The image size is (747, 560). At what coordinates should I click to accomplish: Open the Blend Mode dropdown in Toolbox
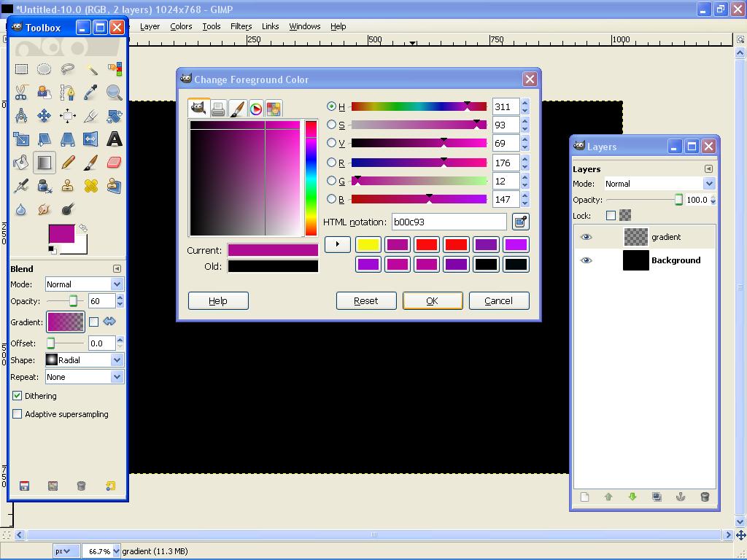(x=85, y=284)
